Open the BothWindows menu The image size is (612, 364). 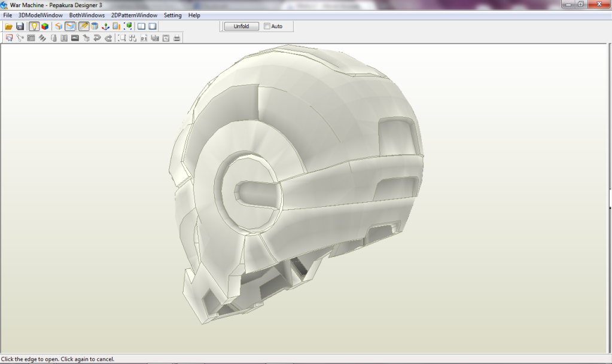point(87,15)
